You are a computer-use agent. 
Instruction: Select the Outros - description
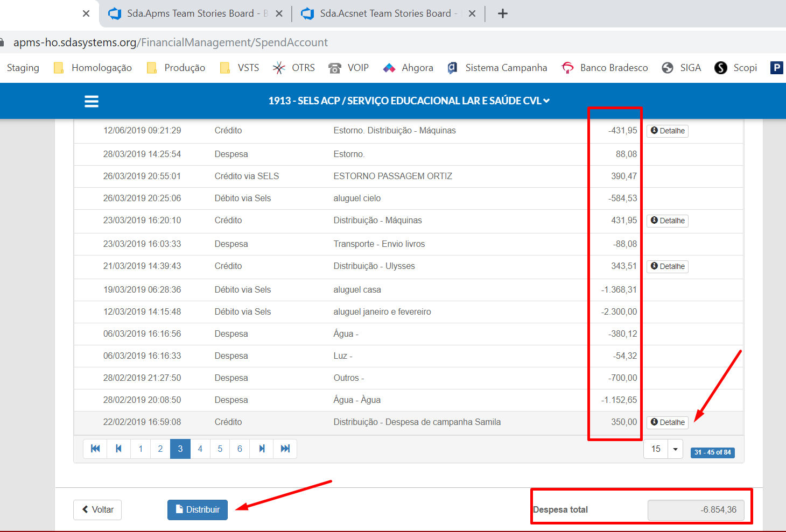click(349, 378)
